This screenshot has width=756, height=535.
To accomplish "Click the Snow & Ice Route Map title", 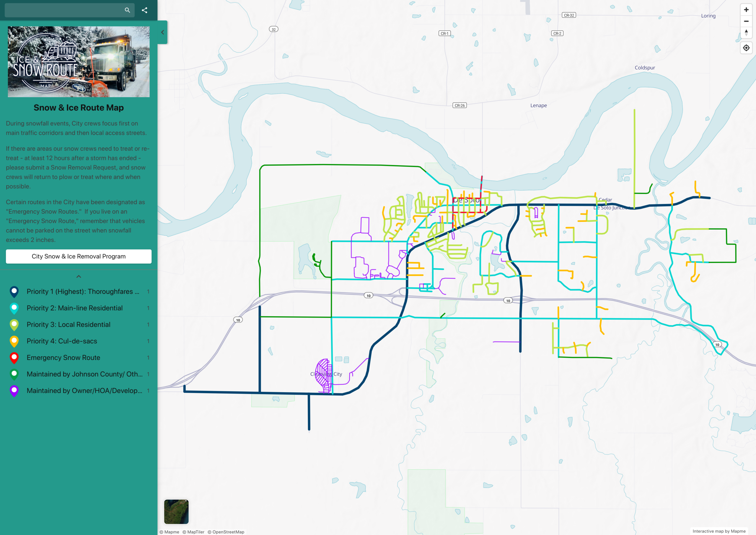I will click(79, 108).
